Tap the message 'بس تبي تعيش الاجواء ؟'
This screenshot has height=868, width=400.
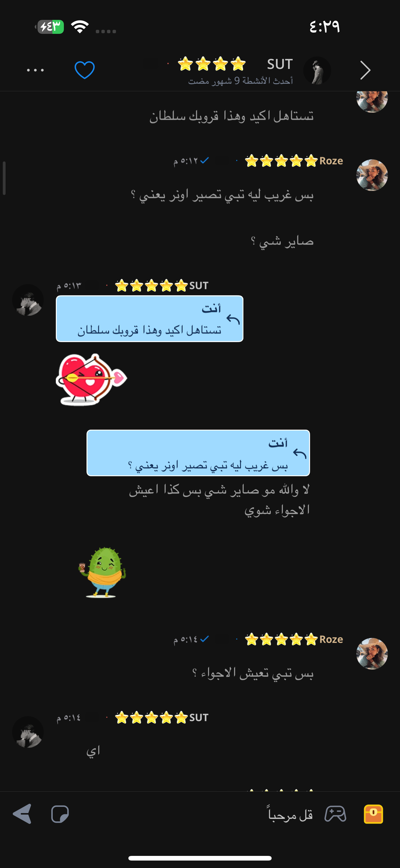[252, 673]
